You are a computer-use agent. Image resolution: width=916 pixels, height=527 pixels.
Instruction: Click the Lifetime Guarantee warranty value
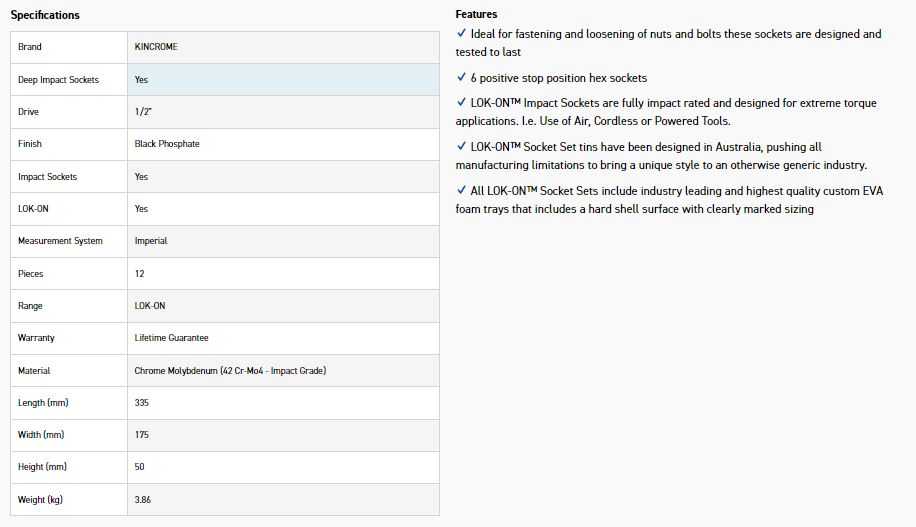click(171, 338)
